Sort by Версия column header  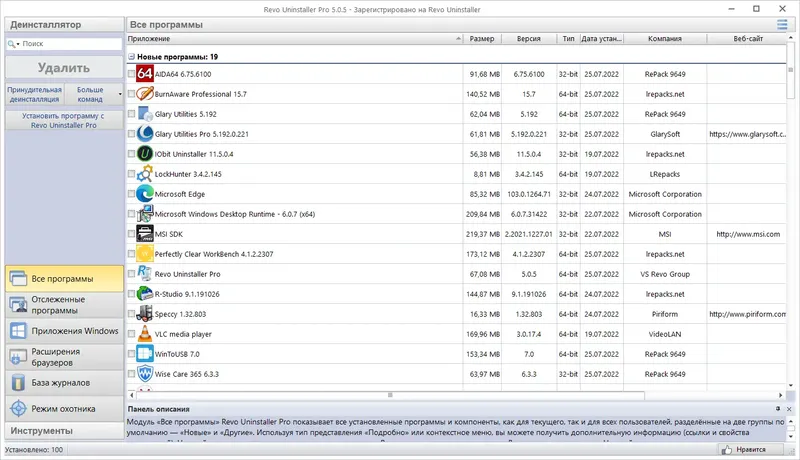click(529, 39)
